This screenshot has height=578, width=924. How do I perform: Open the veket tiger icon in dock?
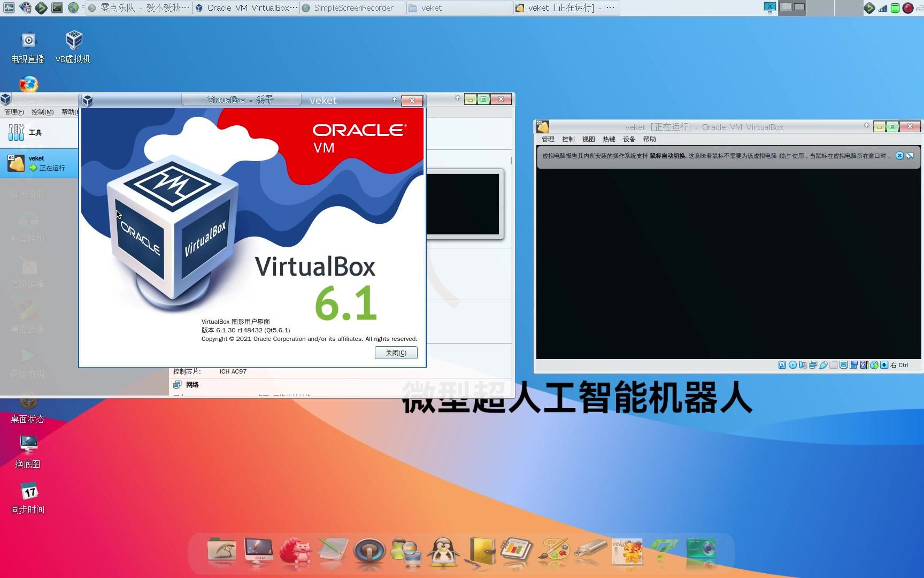(x=627, y=551)
